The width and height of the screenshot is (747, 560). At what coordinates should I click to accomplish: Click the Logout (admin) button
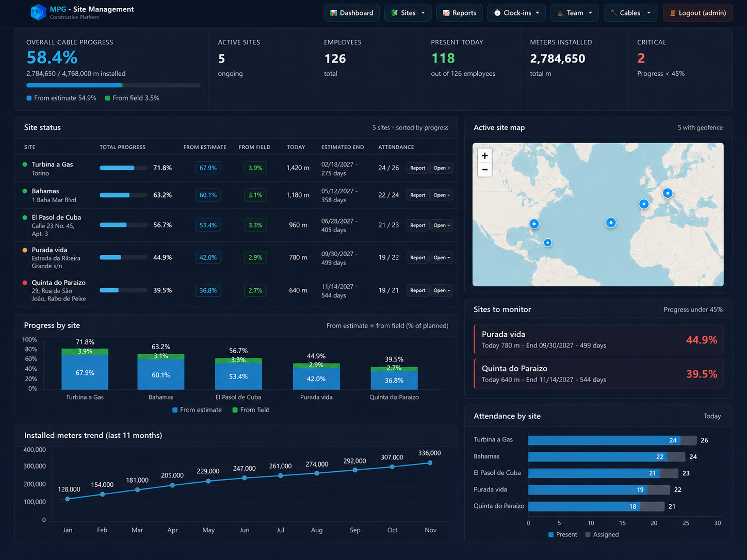click(x=697, y=13)
